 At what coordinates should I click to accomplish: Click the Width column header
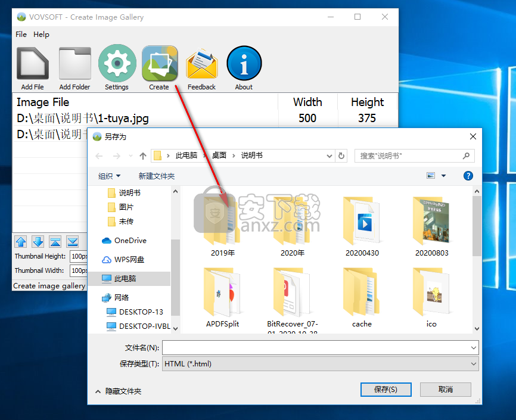tap(307, 102)
